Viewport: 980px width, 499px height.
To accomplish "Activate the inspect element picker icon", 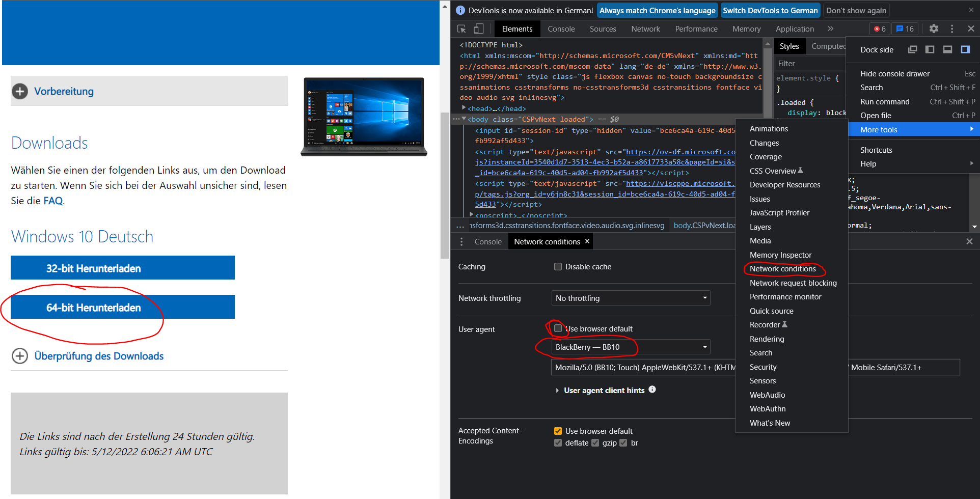I will click(461, 29).
